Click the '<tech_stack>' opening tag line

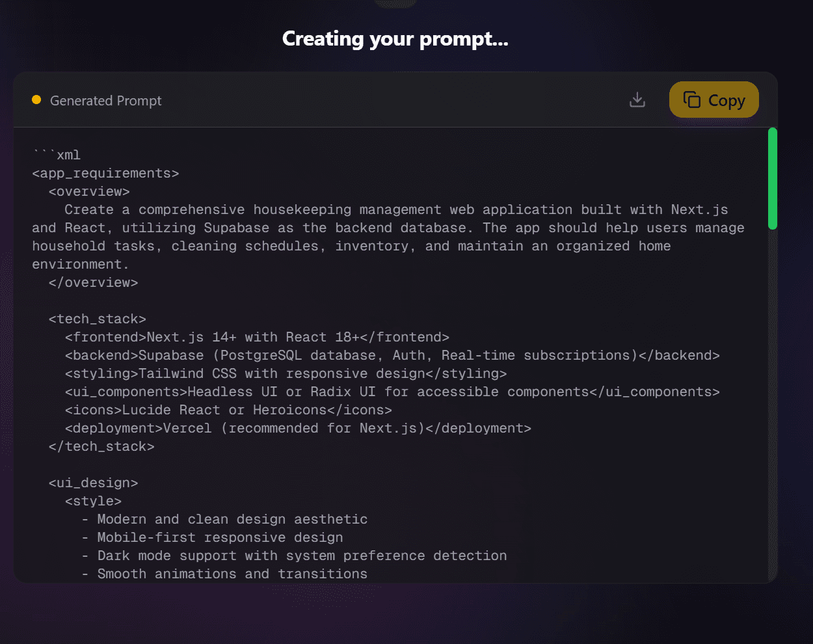(x=97, y=319)
